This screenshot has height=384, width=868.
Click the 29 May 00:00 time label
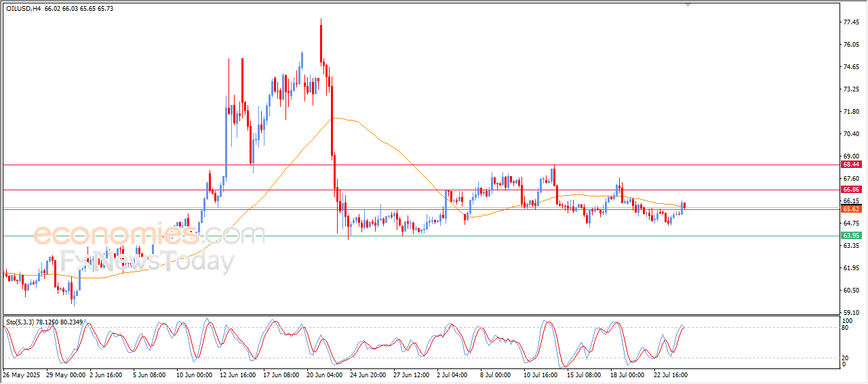(66, 375)
